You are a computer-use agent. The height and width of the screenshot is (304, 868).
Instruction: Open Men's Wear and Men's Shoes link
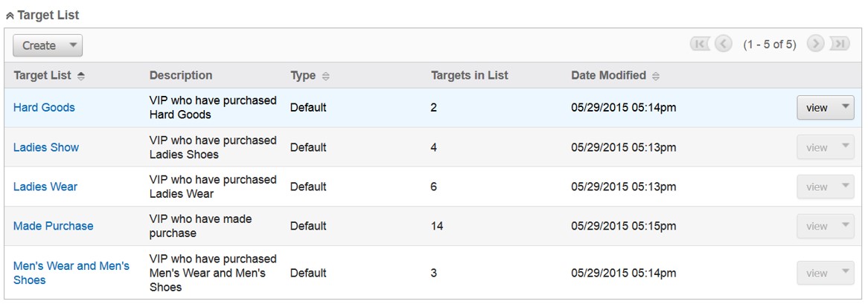[x=71, y=273]
